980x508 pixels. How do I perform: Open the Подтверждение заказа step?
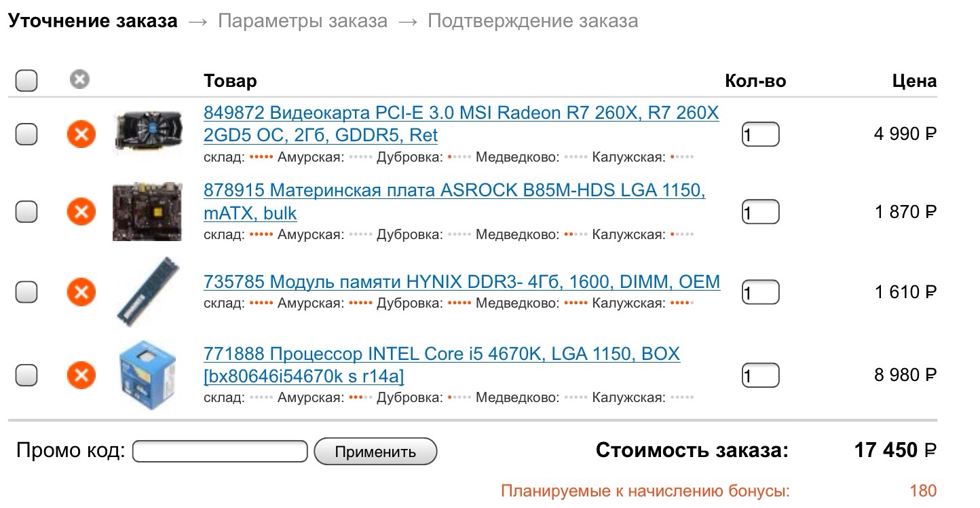coord(532,21)
